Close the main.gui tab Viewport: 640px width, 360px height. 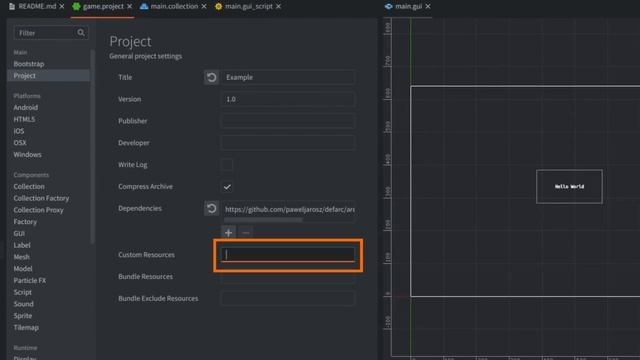pyautogui.click(x=428, y=7)
